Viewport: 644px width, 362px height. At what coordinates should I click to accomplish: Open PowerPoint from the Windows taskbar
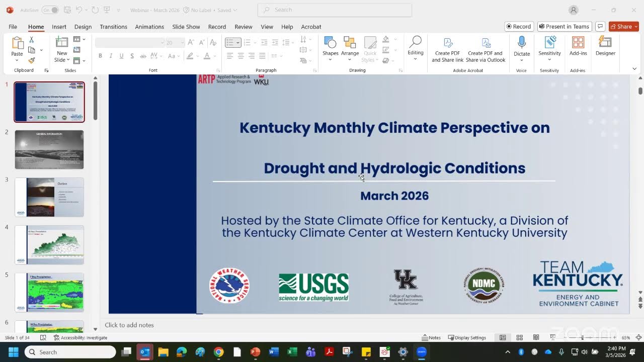tap(255, 352)
